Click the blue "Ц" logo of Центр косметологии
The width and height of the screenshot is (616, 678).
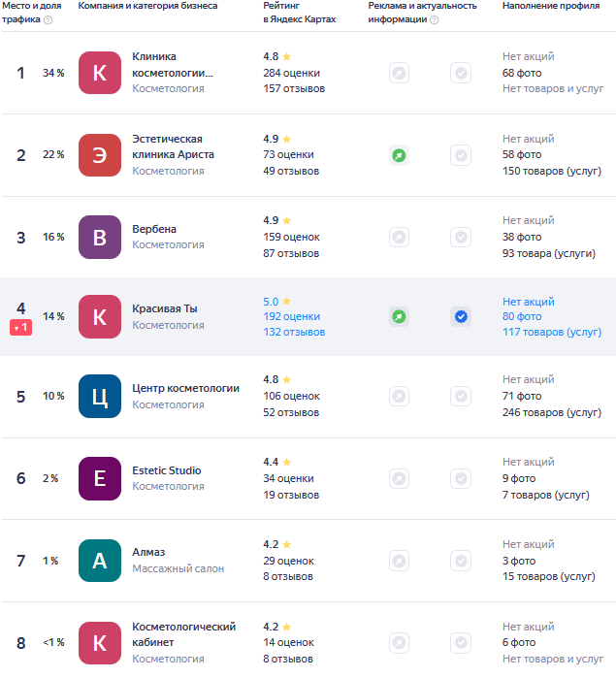pyautogui.click(x=100, y=396)
